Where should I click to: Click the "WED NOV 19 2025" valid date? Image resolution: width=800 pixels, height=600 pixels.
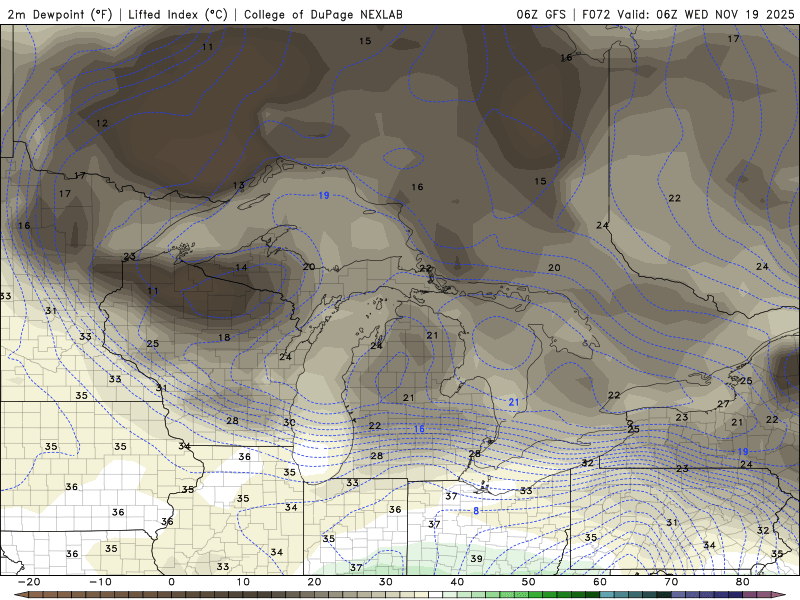[x=739, y=14]
